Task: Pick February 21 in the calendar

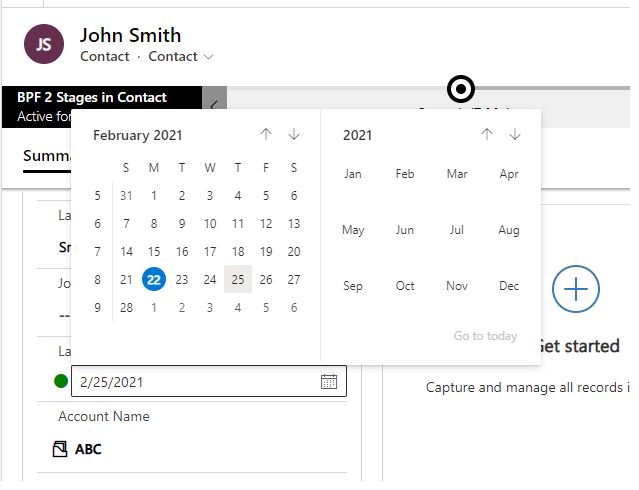Action: click(x=126, y=280)
